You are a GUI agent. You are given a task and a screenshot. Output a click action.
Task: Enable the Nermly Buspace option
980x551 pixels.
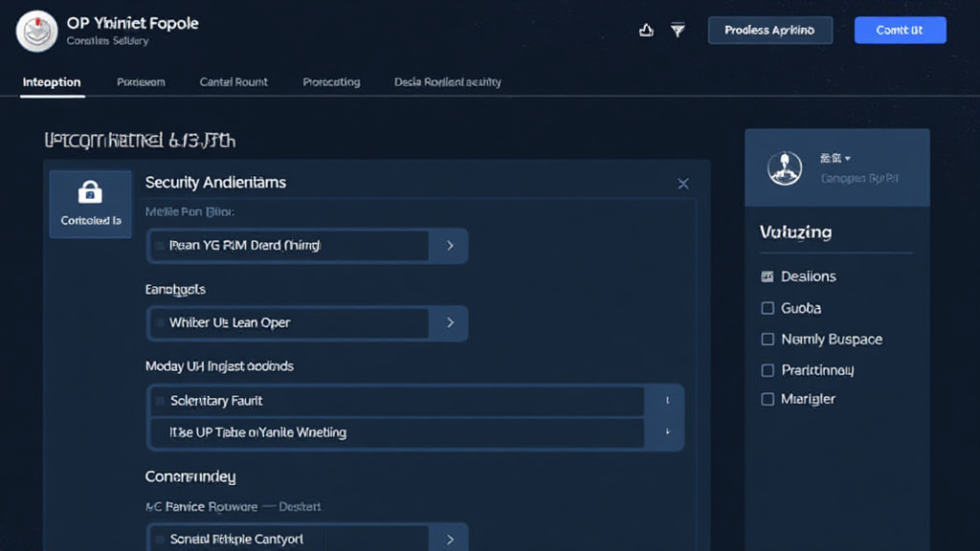coord(767,339)
